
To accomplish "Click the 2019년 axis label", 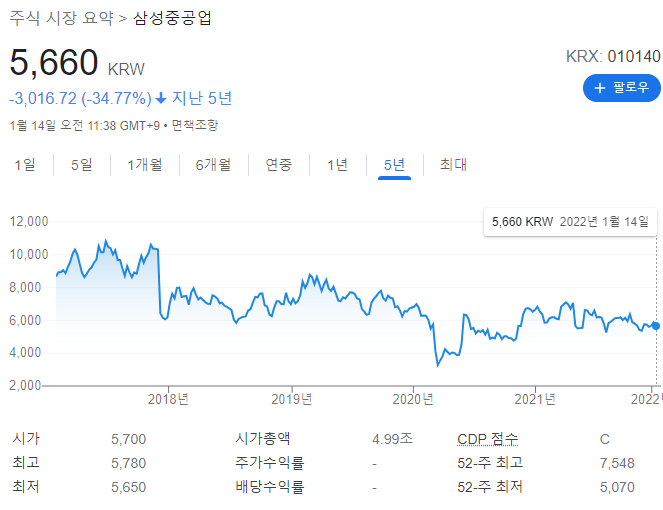I will [x=292, y=399].
